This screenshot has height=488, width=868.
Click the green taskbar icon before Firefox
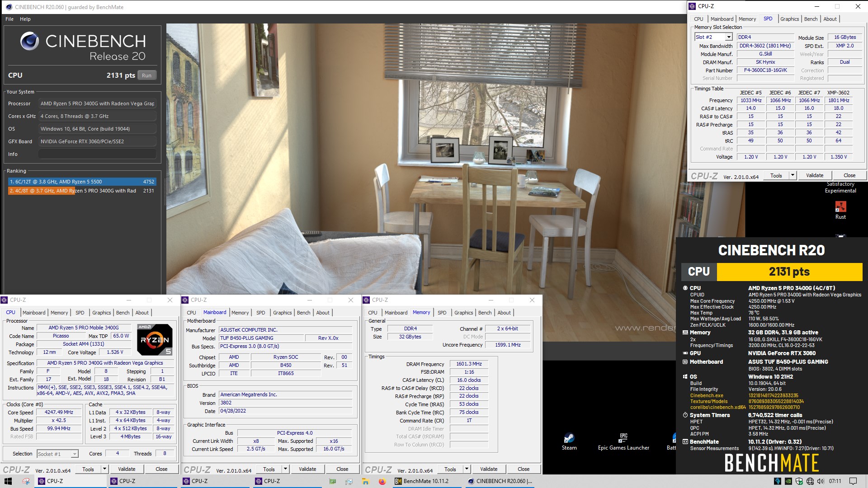click(x=333, y=481)
